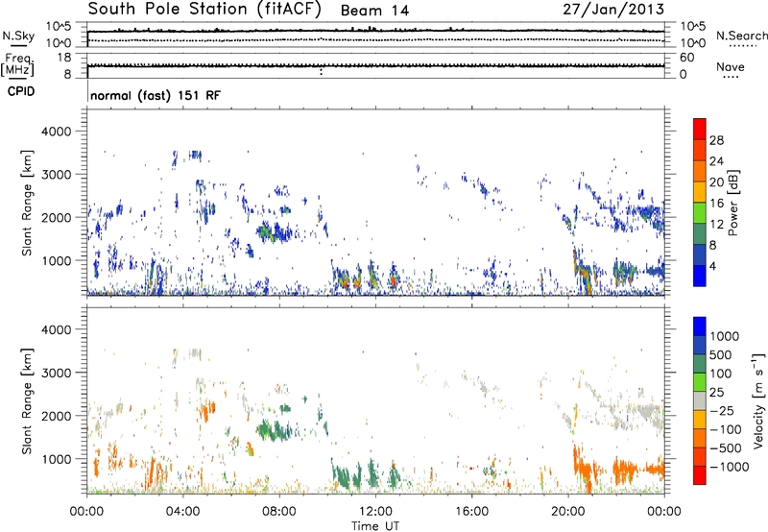This screenshot has width=768, height=532.
Task: Click the 'Beam 14' label
Action: (x=374, y=11)
